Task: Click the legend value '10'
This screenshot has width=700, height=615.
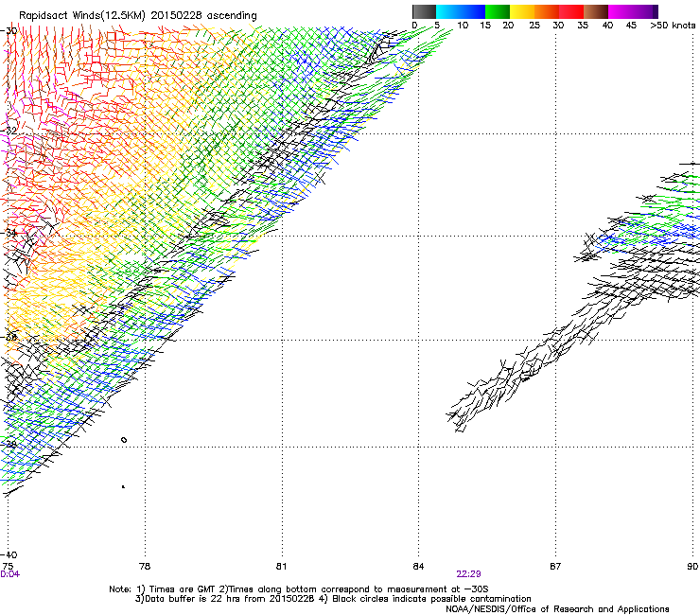Action: point(463,26)
